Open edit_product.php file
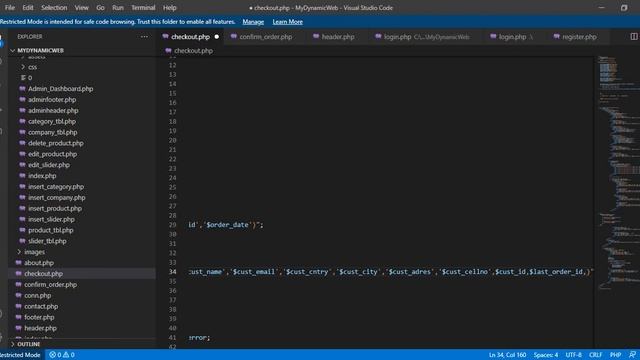640x360 pixels. (52, 154)
